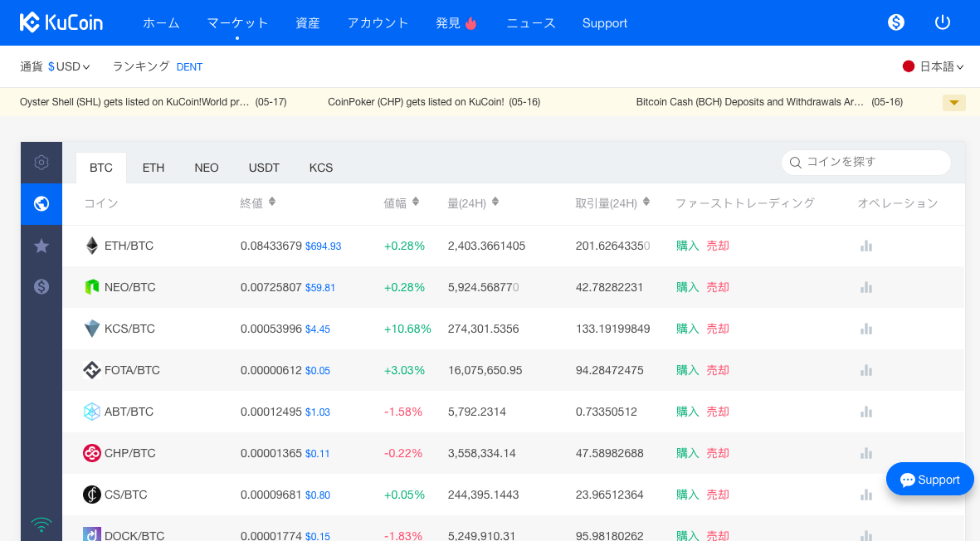
Task: Open the dollar currency icon in header
Action: coord(896,22)
